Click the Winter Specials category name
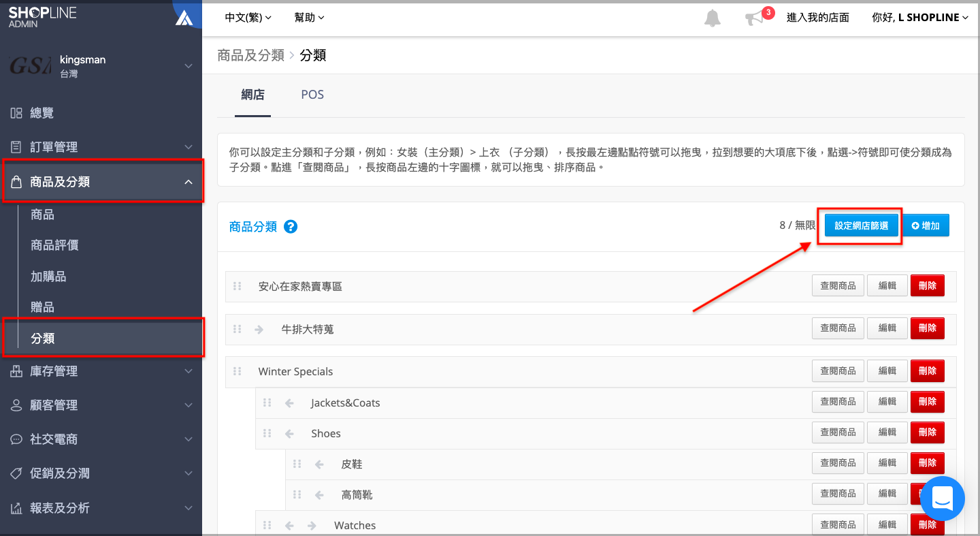 click(x=295, y=371)
